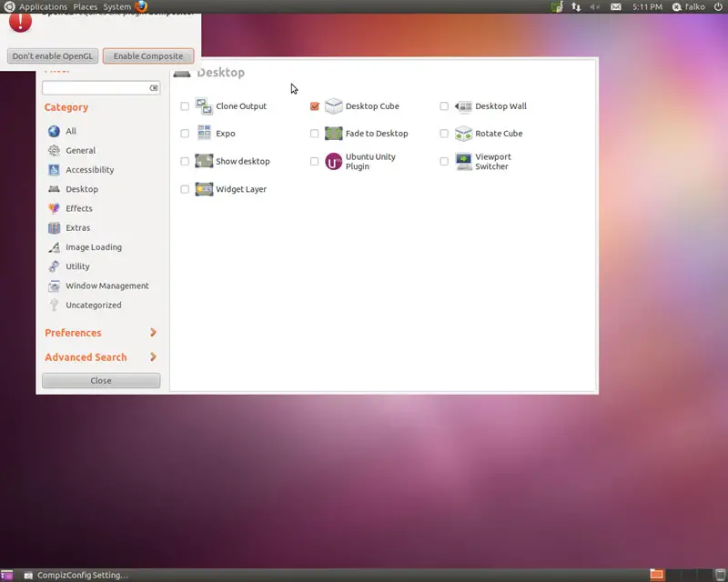
Task: Click the Accessibility category icon
Action: coord(54,170)
